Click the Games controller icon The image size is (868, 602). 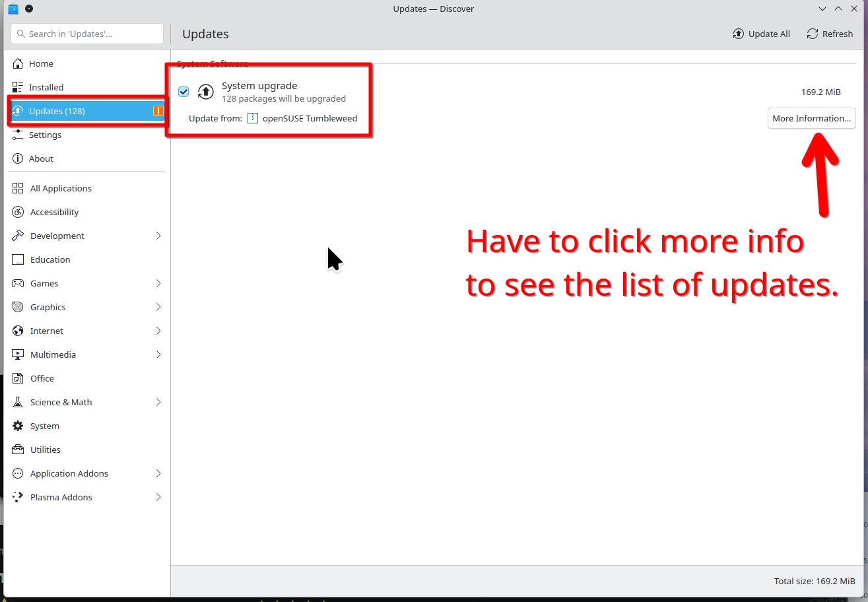click(18, 283)
